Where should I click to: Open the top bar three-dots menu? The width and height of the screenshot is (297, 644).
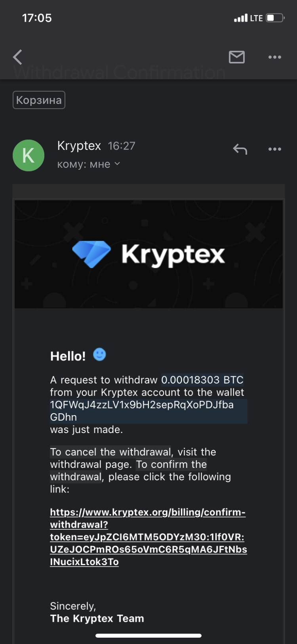pos(274,57)
